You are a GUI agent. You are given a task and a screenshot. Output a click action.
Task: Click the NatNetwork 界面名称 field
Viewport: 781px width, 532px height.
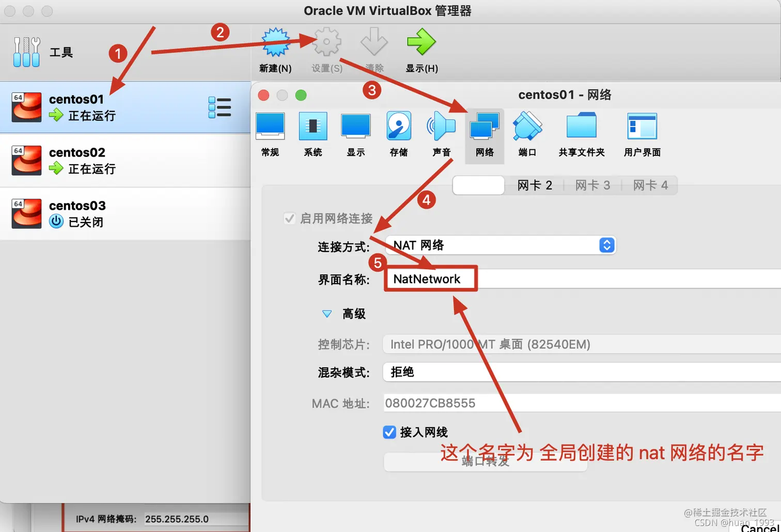[x=584, y=279]
